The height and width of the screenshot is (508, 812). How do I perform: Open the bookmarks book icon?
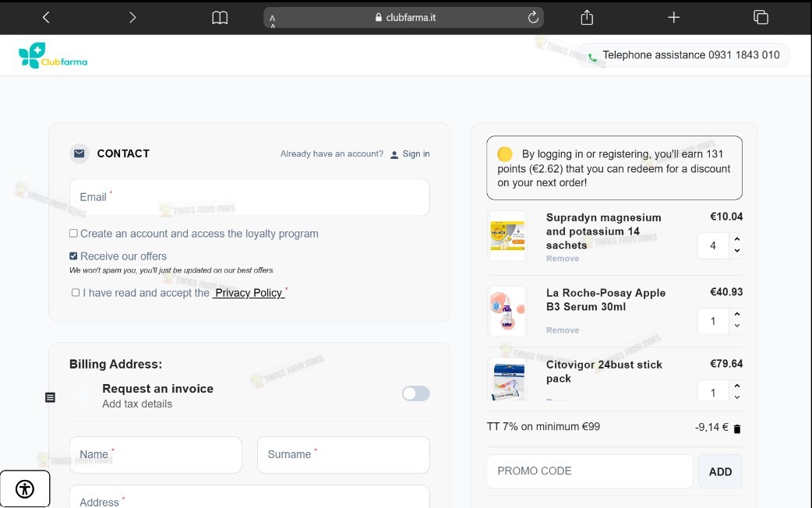click(220, 18)
